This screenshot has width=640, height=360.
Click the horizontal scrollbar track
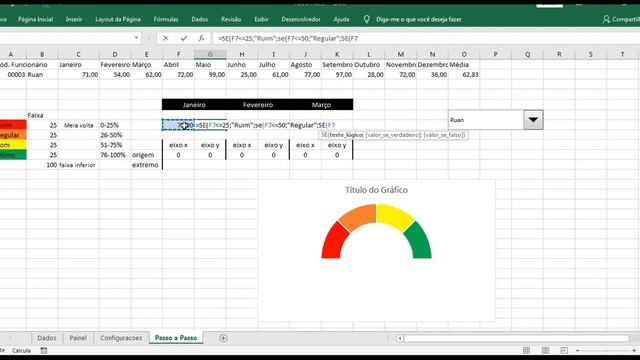(x=516, y=338)
